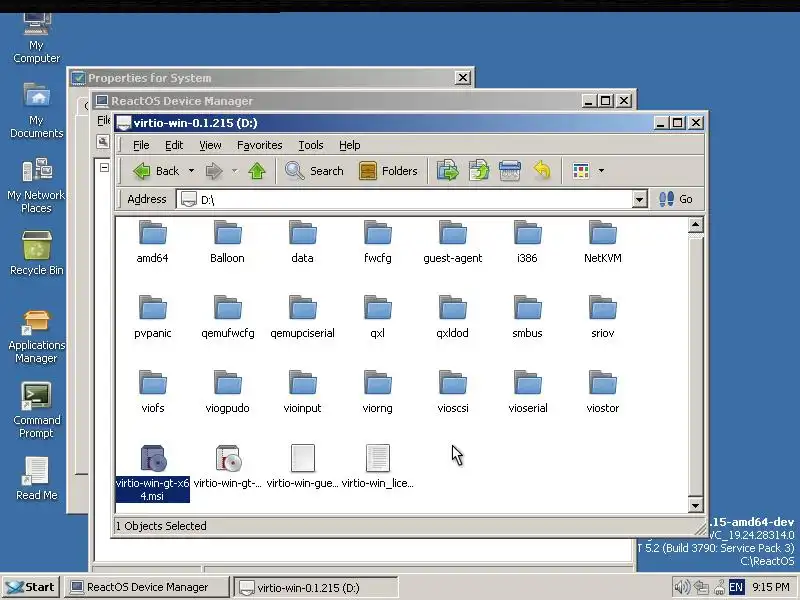Click the scroll down arrow in file list
The image size is (800, 600).
point(695,505)
